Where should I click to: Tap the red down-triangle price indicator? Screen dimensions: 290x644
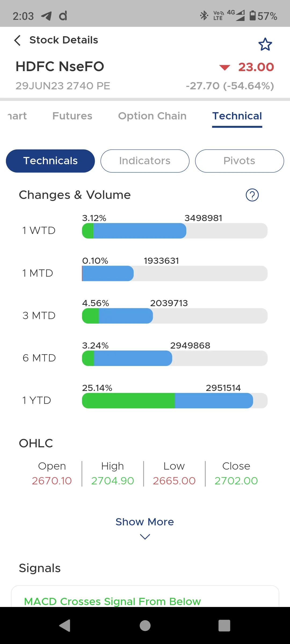225,67
